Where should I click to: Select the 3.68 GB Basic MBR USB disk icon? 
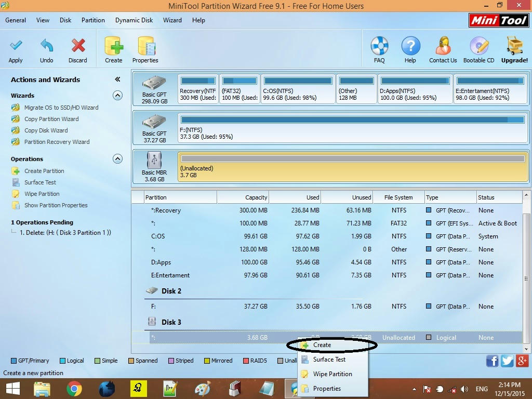[154, 160]
